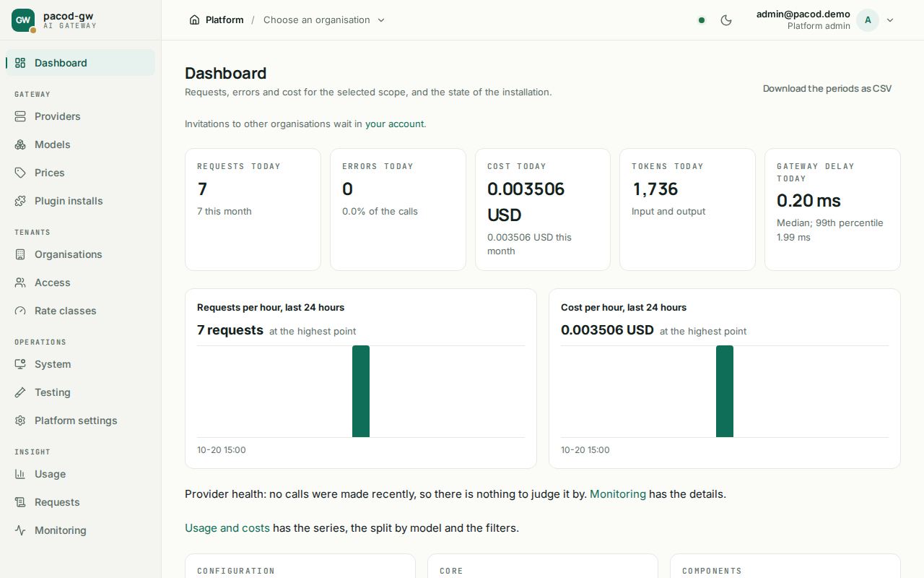Select Dashboard in the sidebar

click(81, 63)
